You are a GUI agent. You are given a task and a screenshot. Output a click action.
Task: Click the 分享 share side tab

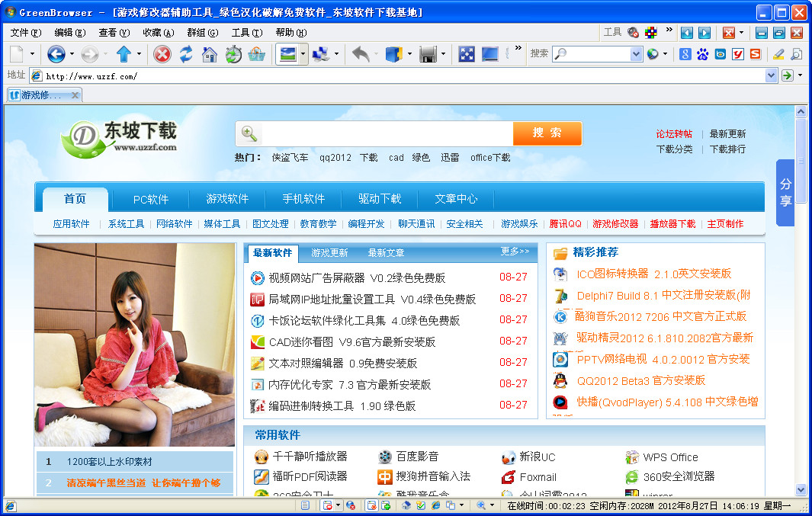pyautogui.click(x=785, y=193)
